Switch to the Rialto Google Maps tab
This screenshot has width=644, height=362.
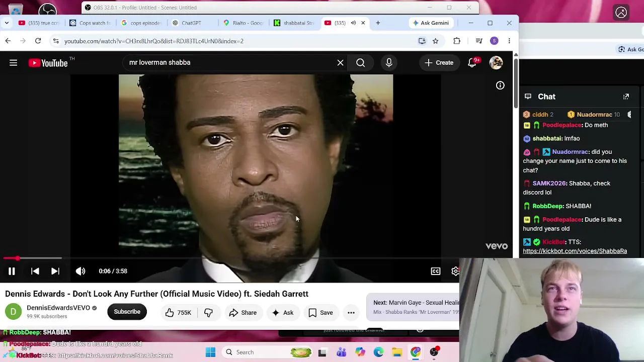(x=244, y=23)
